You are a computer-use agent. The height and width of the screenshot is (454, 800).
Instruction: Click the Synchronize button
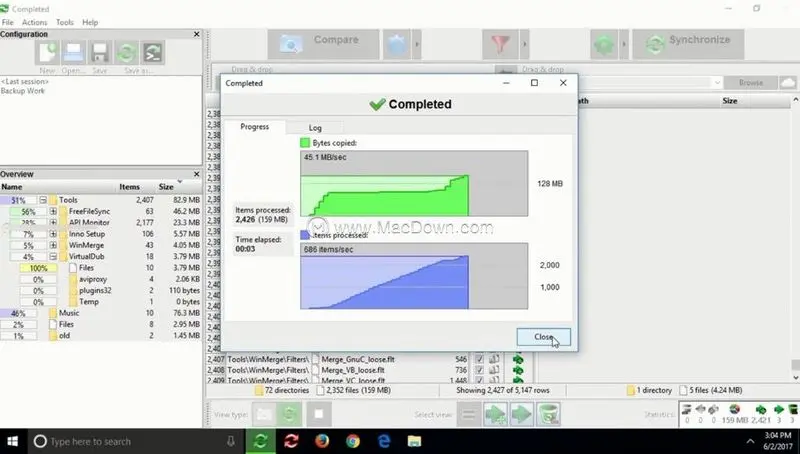(688, 44)
